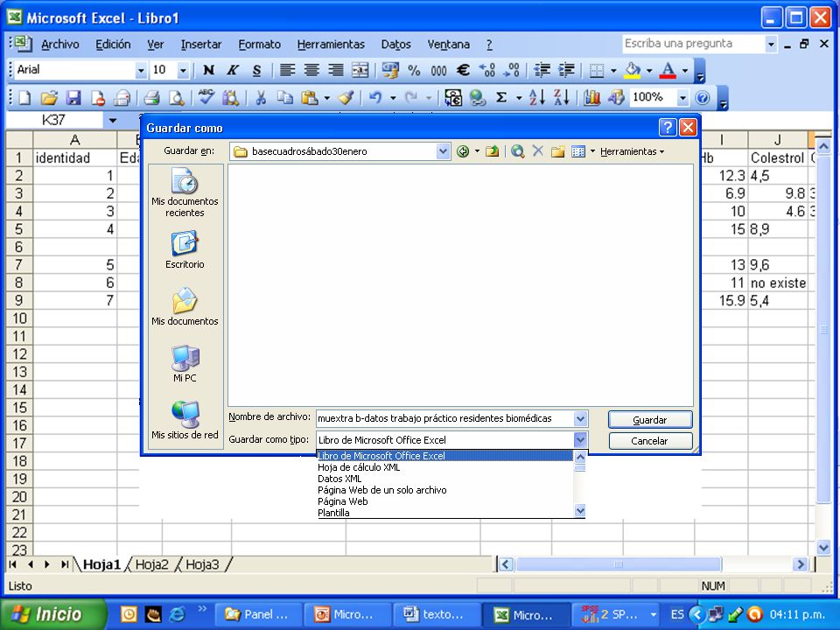Click the Open file folder icon
Viewport: 840px width, 630px height.
click(49, 97)
